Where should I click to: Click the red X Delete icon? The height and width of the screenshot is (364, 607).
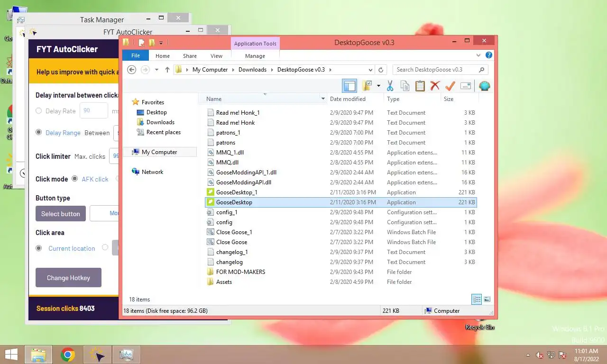pos(435,86)
